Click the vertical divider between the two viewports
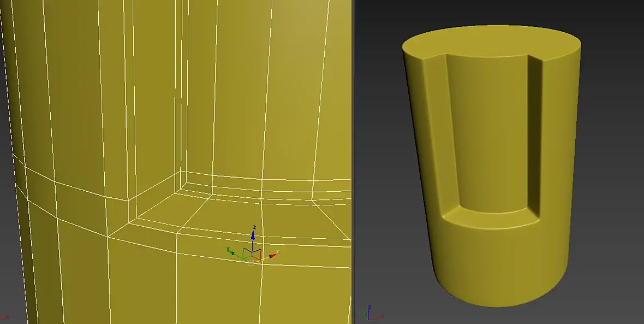This screenshot has width=644, height=324. coord(353,162)
